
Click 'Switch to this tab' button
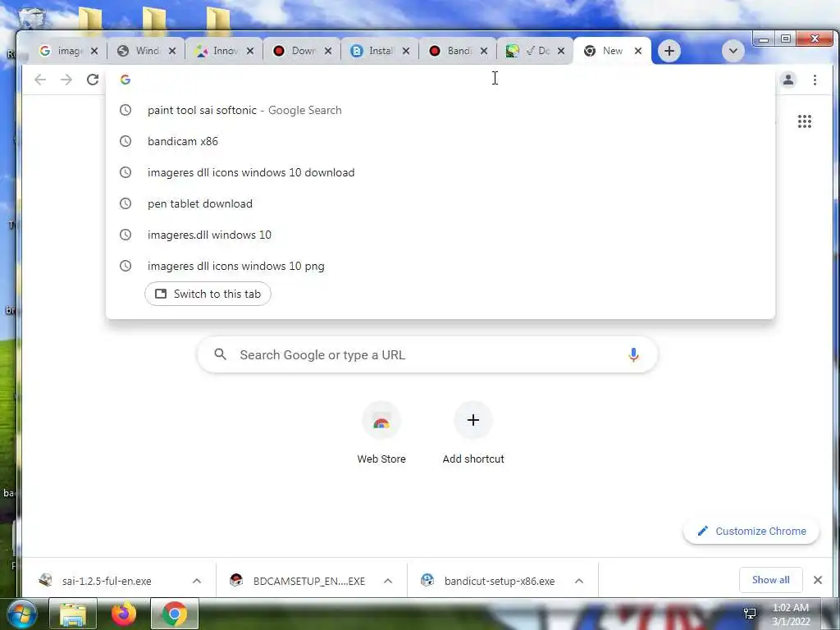tap(208, 294)
